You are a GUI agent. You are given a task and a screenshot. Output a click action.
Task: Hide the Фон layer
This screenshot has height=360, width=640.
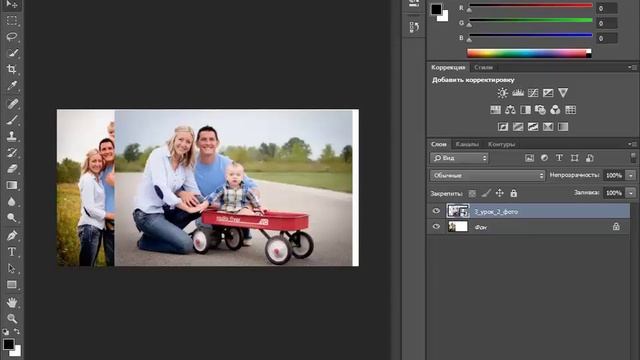click(436, 227)
